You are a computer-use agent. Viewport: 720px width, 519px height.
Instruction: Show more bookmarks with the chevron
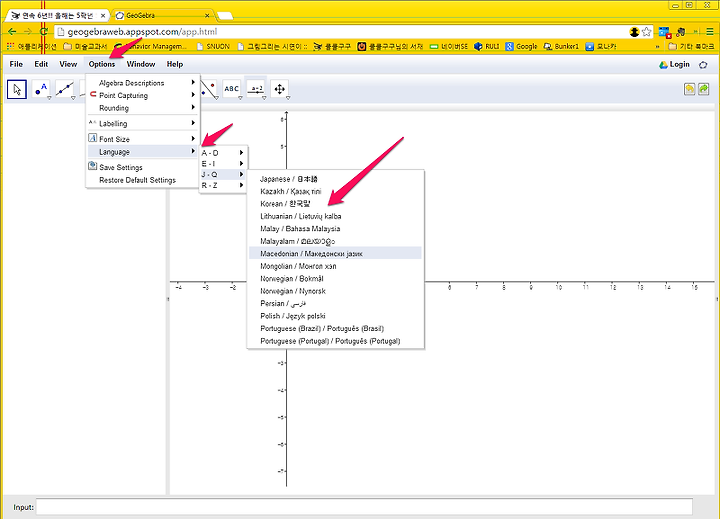pos(658,46)
